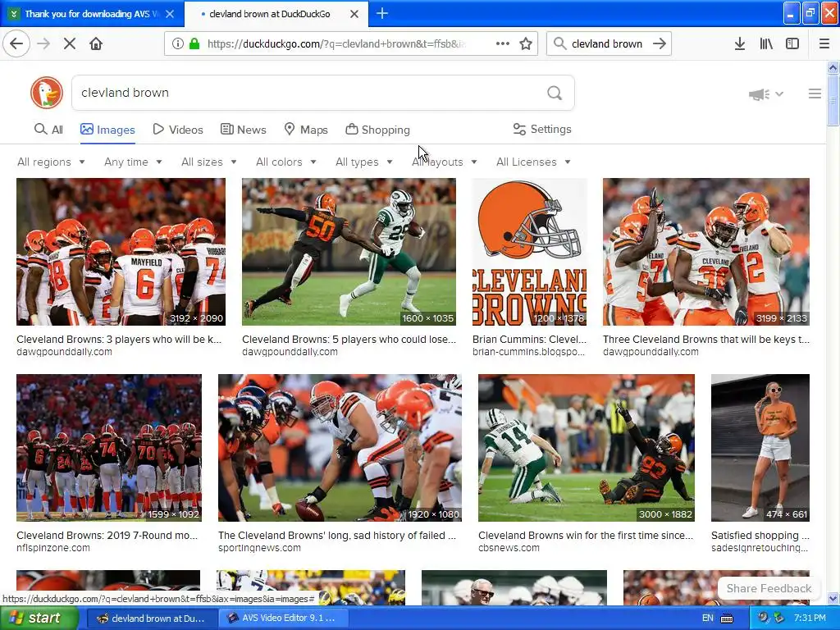840x630 pixels.
Task: Open link 'Cleveland Browns: 5 players who could lose...'
Action: tap(349, 339)
